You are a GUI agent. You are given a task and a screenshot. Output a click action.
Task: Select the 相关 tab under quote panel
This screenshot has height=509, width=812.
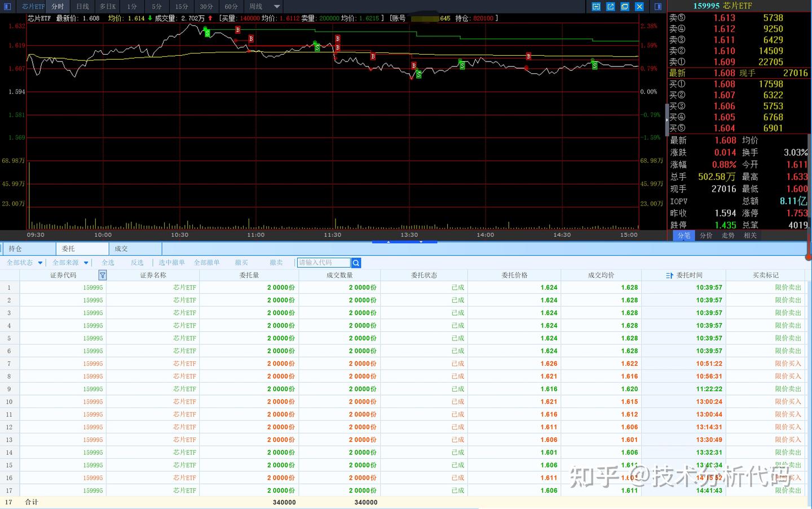(x=750, y=236)
